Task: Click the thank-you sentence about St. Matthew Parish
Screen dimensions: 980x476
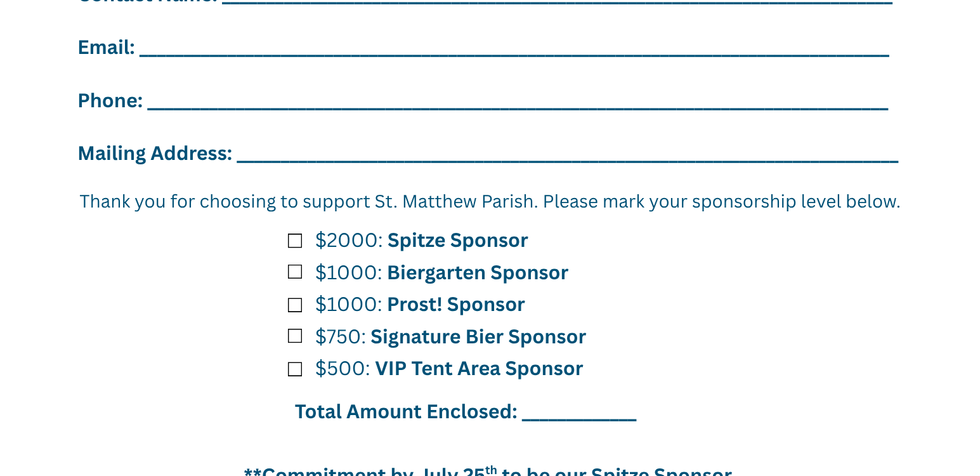Action: pyautogui.click(x=490, y=202)
